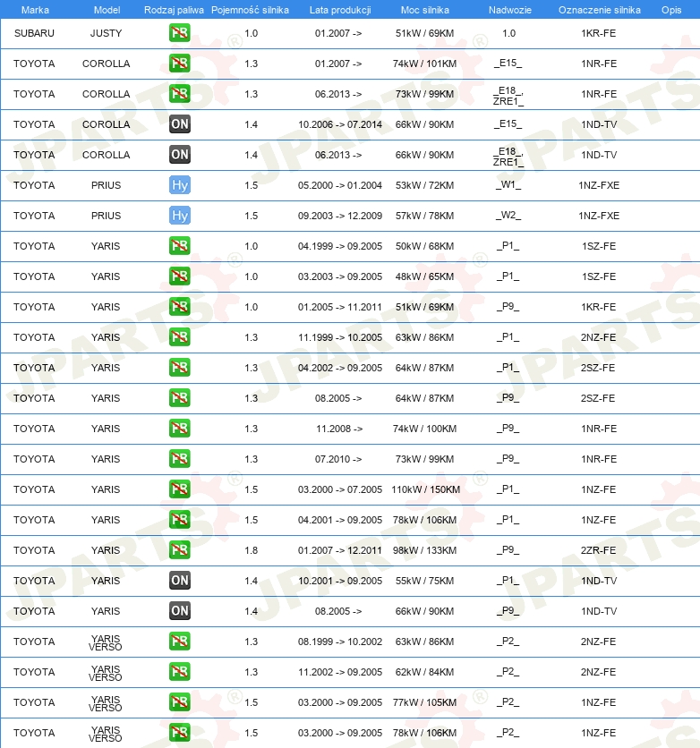Click petrol icon for Yaris Verso 08.1999 -> 10.2002
Viewport: 700px width, 748px height.
point(179,642)
